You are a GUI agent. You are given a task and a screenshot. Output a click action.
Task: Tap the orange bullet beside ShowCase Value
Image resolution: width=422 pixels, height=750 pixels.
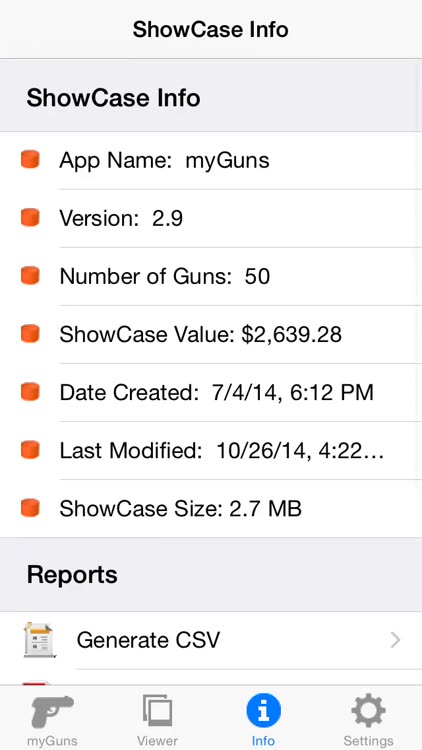coord(30,334)
